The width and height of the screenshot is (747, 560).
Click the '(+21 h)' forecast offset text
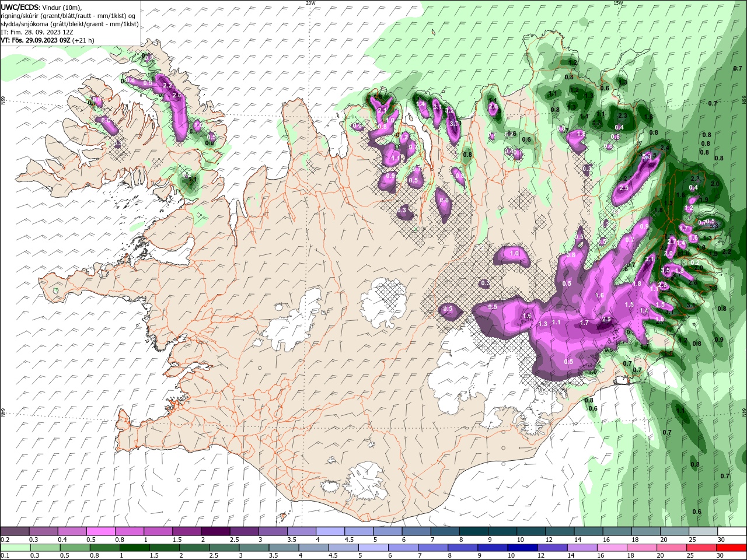click(x=83, y=40)
